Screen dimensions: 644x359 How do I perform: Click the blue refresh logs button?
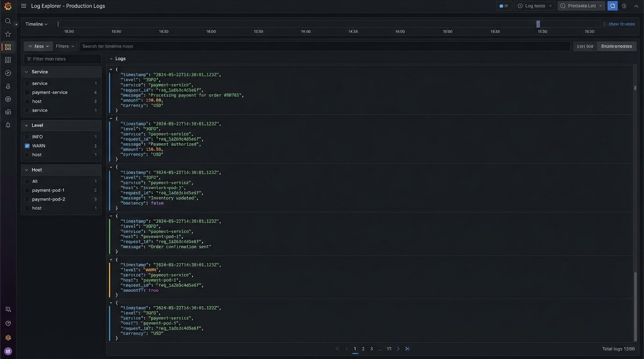(x=612, y=6)
